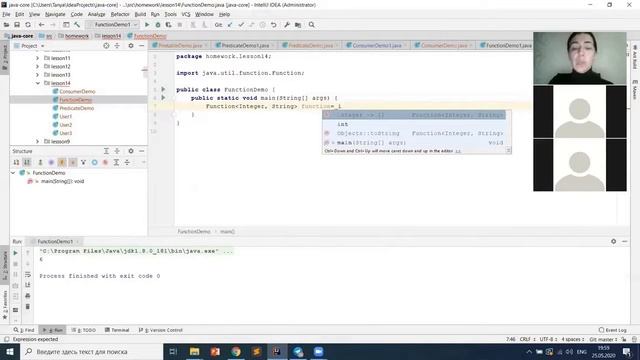Open the Event Log in the status bar
The image size is (640, 360).
613,330
